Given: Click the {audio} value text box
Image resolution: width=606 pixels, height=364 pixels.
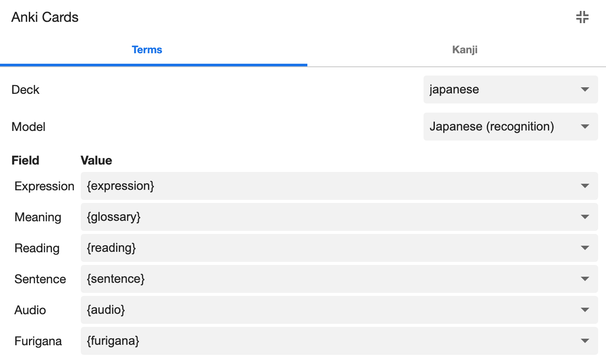Looking at the screenshot, I should (x=323, y=310).
